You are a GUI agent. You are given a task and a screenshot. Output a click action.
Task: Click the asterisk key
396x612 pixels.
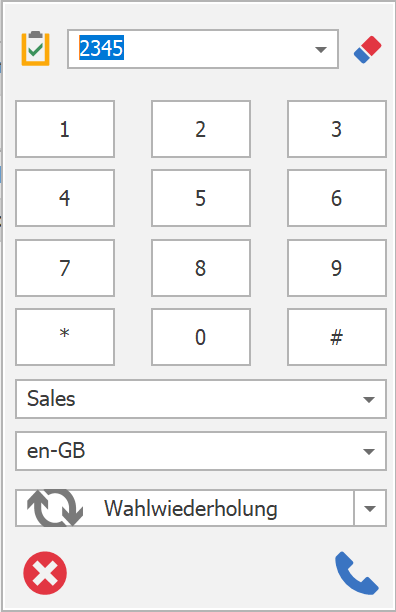point(65,337)
